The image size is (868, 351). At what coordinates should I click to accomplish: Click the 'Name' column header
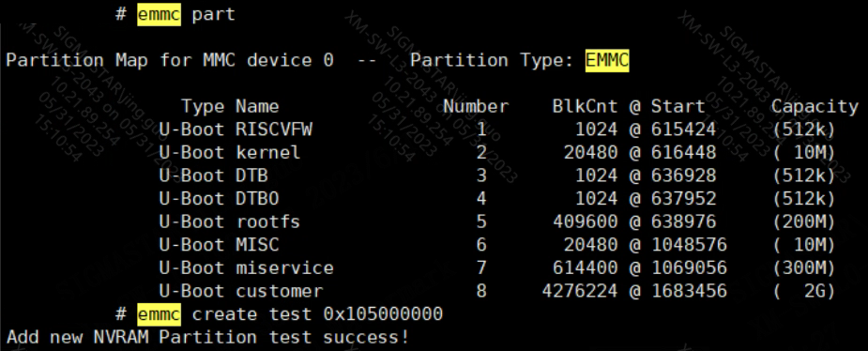point(257,106)
